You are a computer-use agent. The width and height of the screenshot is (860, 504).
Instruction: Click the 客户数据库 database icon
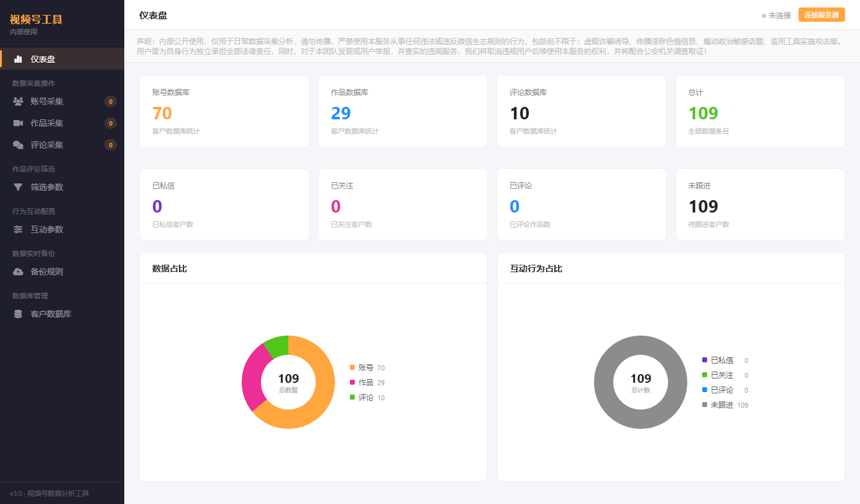pyautogui.click(x=18, y=314)
